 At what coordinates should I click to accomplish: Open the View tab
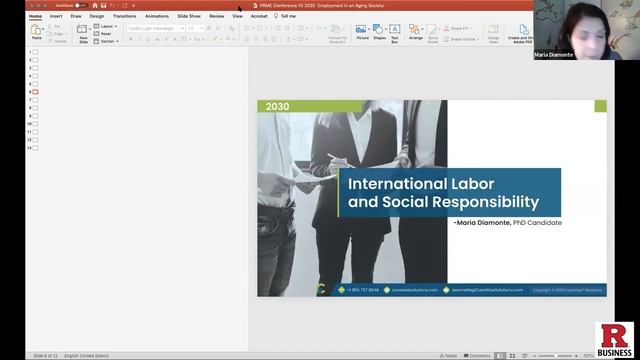pyautogui.click(x=238, y=16)
